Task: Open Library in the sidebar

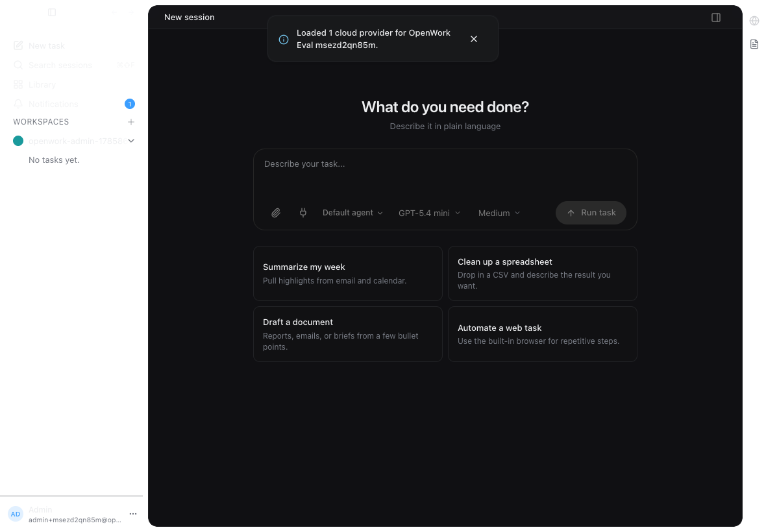Action: 42,84
